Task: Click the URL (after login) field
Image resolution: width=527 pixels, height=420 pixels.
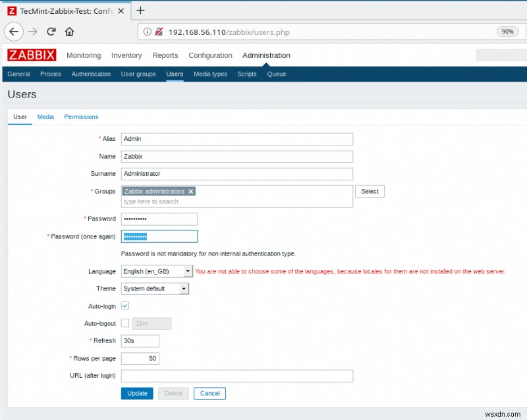Action: 237,376
